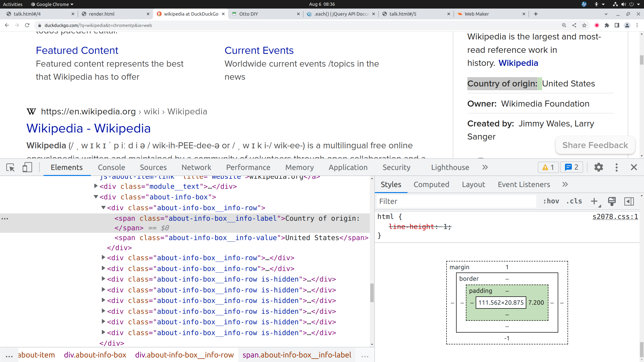
Task: Open the rendering emulation paintbrush icon
Action: click(612, 201)
